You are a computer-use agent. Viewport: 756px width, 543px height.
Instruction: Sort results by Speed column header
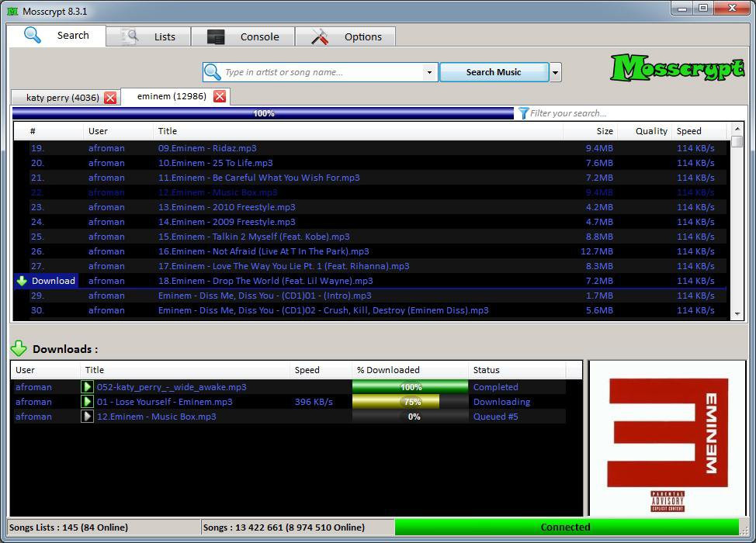coord(699,131)
